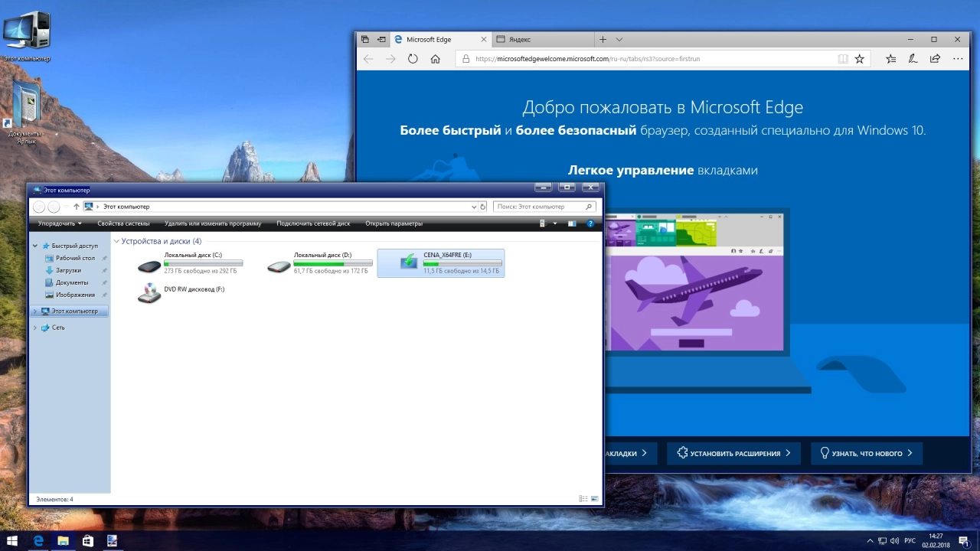This screenshot has height=551, width=980.
Task: Open the Explorer help icon
Action: (590, 223)
